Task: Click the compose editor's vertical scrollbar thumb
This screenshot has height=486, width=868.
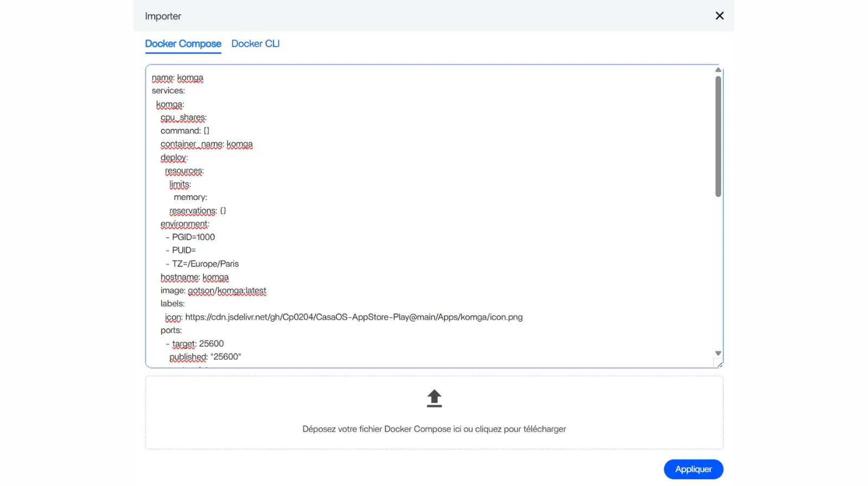Action: click(x=718, y=136)
